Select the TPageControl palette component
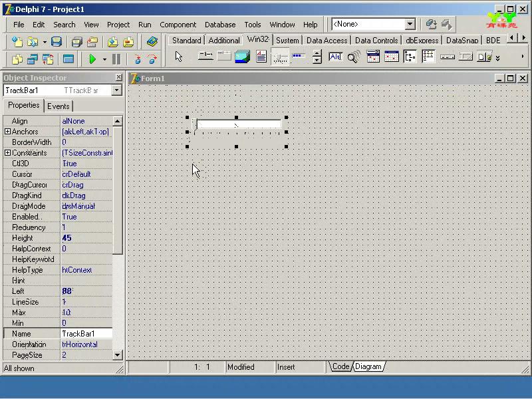 [x=224, y=57]
